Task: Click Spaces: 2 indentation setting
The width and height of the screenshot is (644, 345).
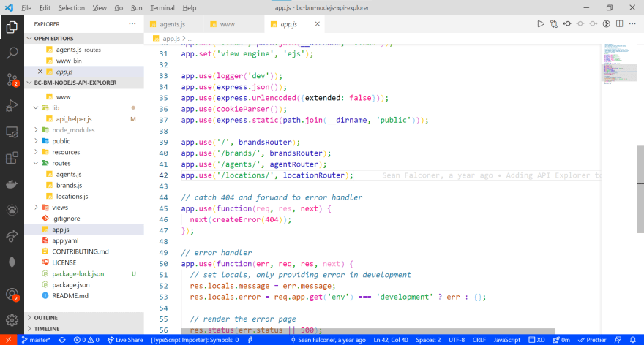Action: point(428,340)
